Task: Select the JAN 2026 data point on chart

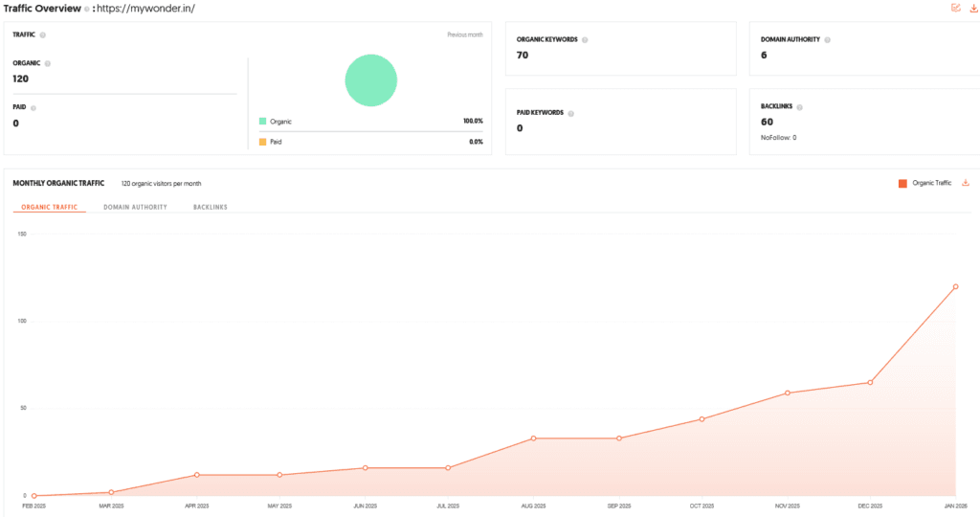Action: point(956,287)
